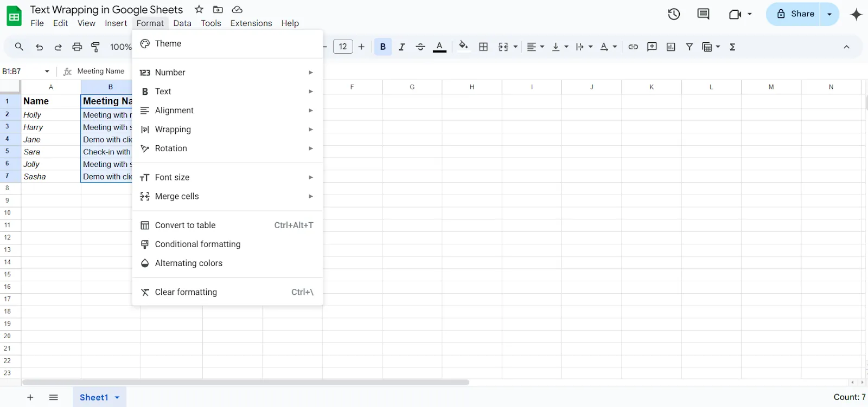Collapse the toolbar with the chevron
The height and width of the screenshot is (407, 868).
pos(846,47)
